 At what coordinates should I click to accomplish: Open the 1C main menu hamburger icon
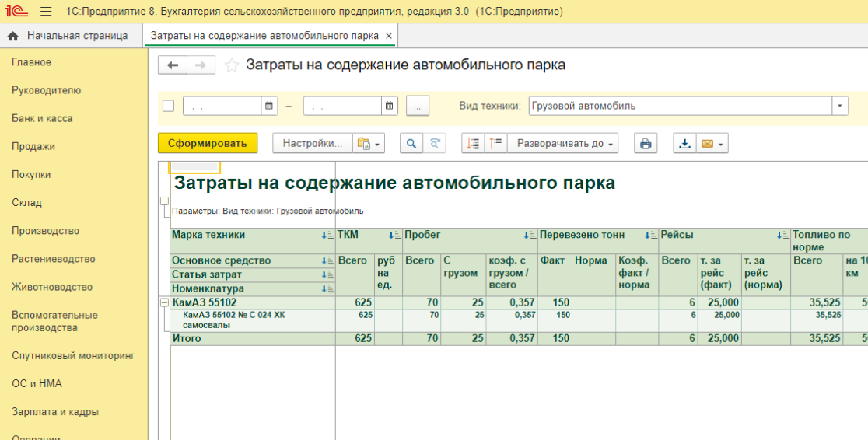click(x=46, y=11)
